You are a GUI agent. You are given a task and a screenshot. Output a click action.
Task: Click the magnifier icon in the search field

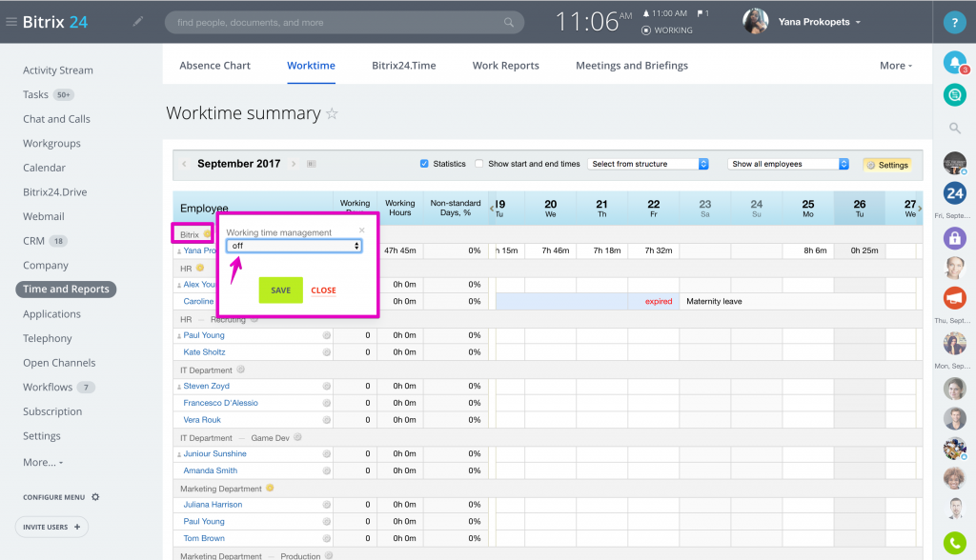pyautogui.click(x=509, y=23)
